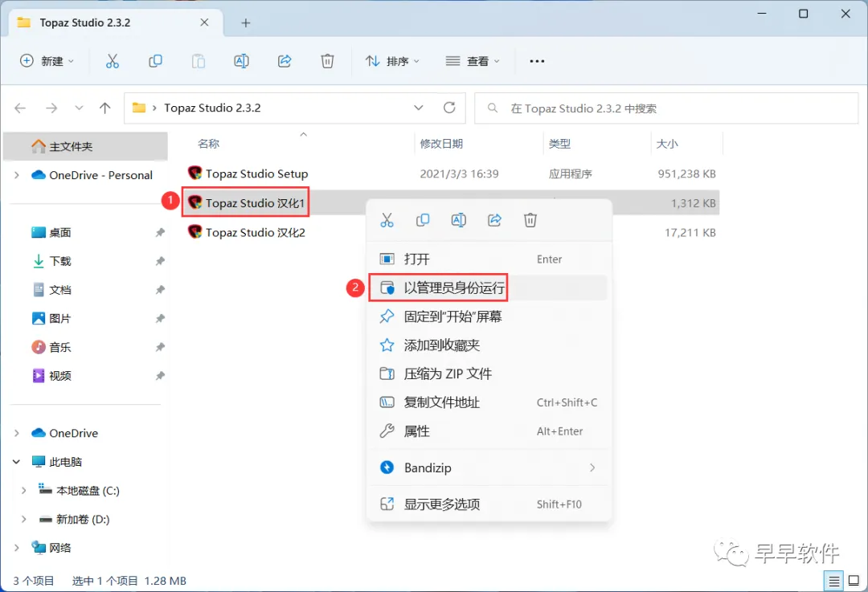Open 属性 from the context menu
Screen dimensions: 868x592
[x=489, y=431]
